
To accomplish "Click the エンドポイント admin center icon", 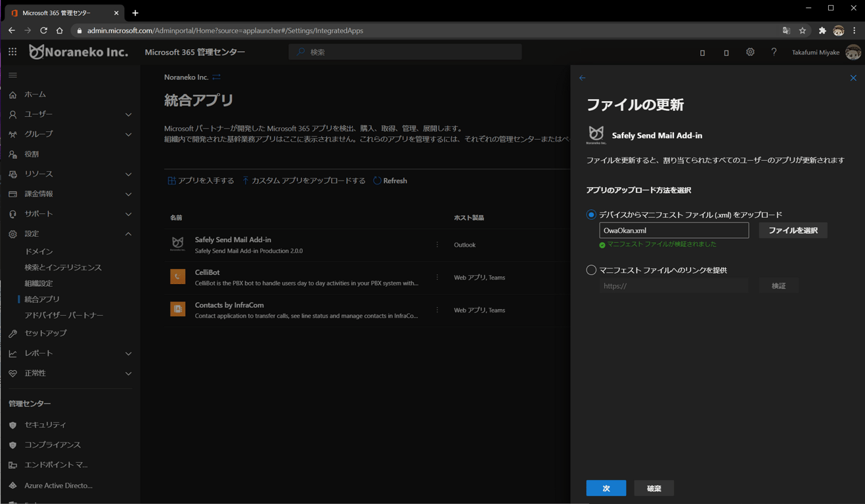I will point(12,465).
